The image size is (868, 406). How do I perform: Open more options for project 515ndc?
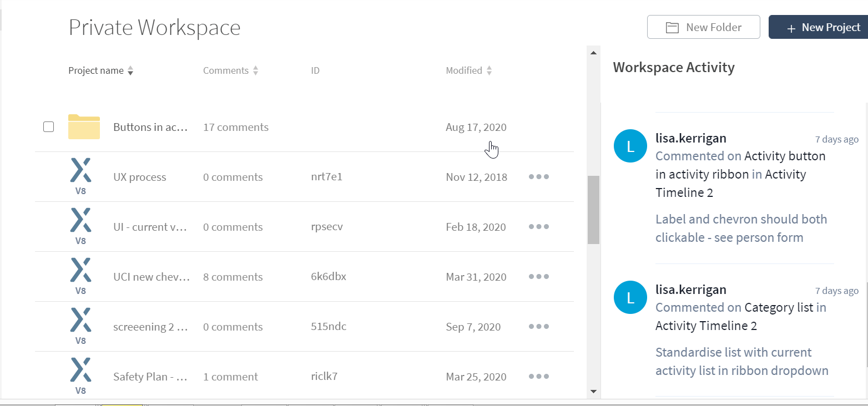coord(538,327)
